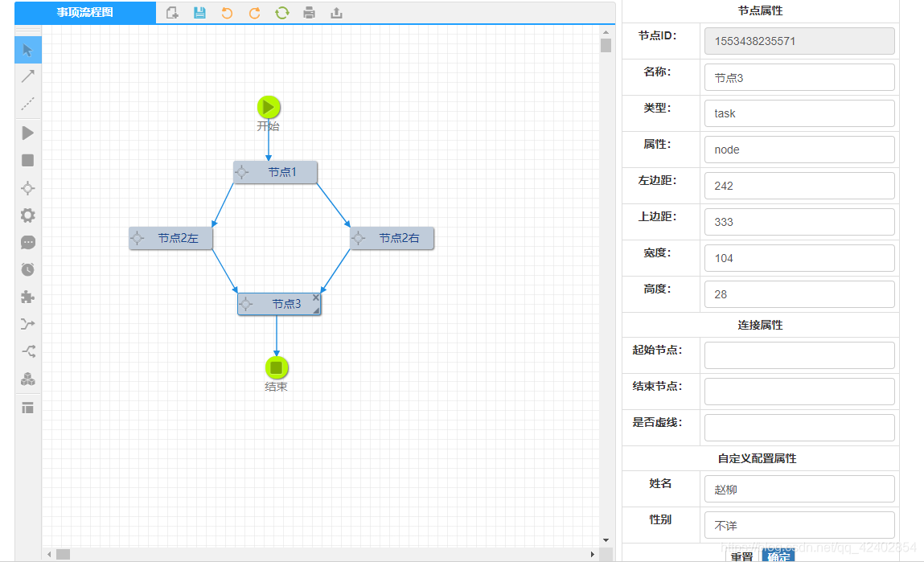
Task: Click the green refresh icon
Action: [x=282, y=13]
